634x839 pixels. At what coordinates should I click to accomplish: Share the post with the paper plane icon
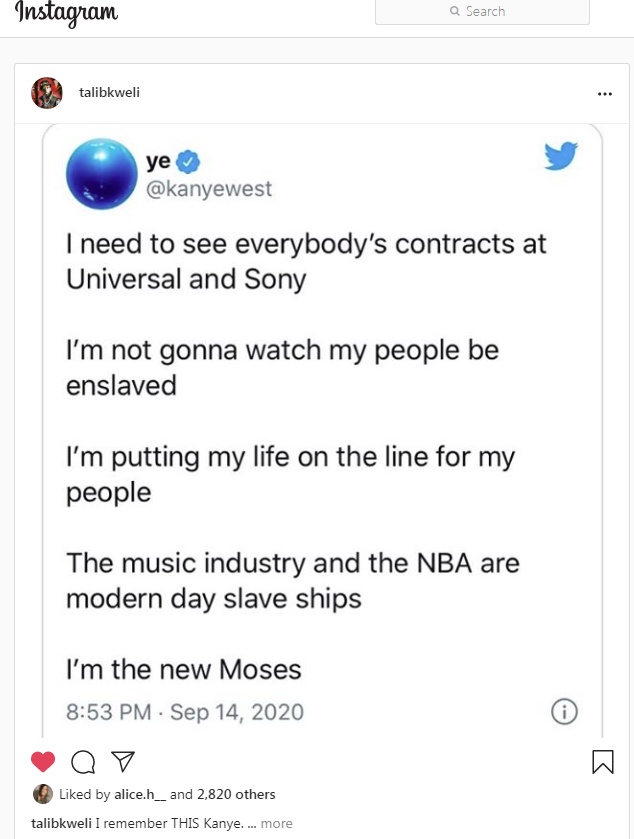(122, 762)
